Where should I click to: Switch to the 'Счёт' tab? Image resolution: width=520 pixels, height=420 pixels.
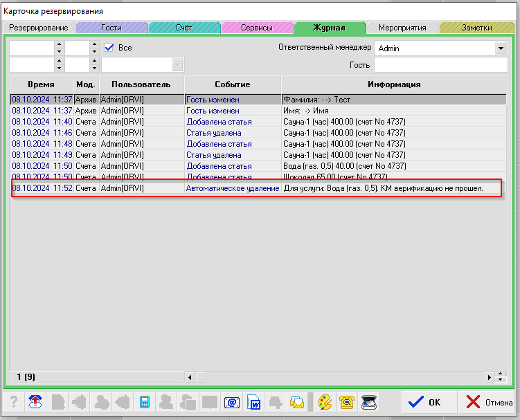tap(183, 28)
